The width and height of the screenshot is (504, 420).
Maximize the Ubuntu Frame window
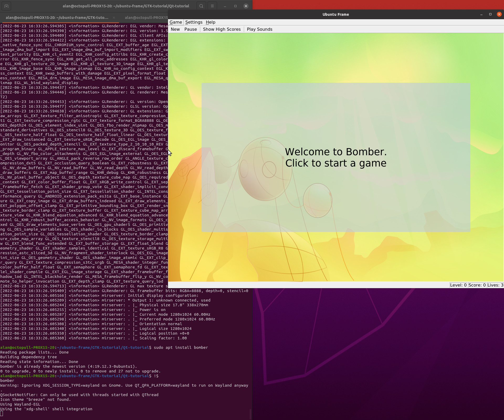(x=490, y=14)
